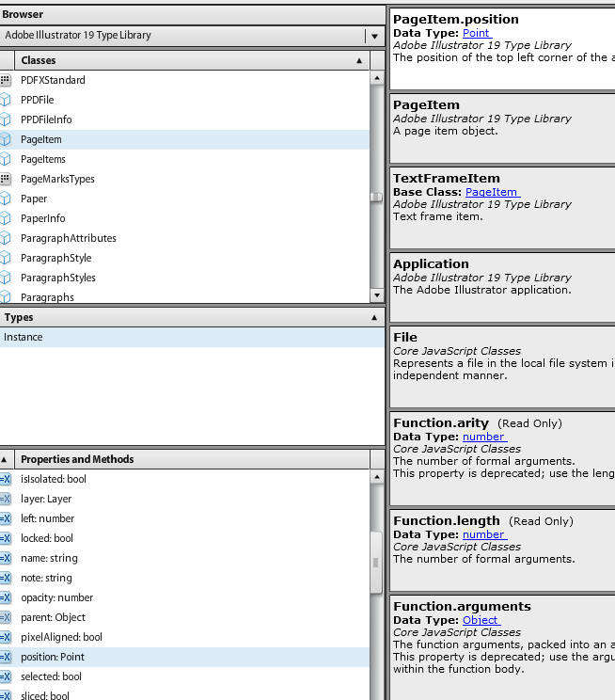Image resolution: width=615 pixels, height=700 pixels.
Task: Select the layer: Layer property
Action: click(184, 499)
